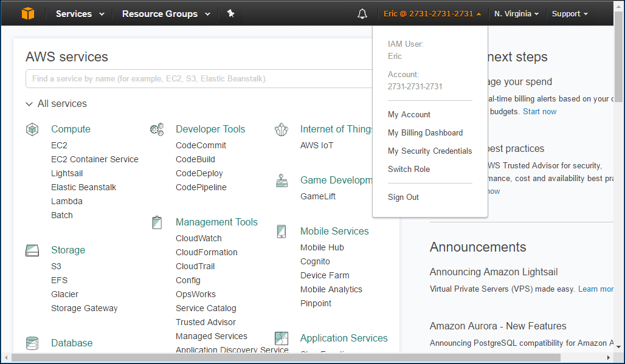Open Mobile Analytics service

[x=331, y=289]
